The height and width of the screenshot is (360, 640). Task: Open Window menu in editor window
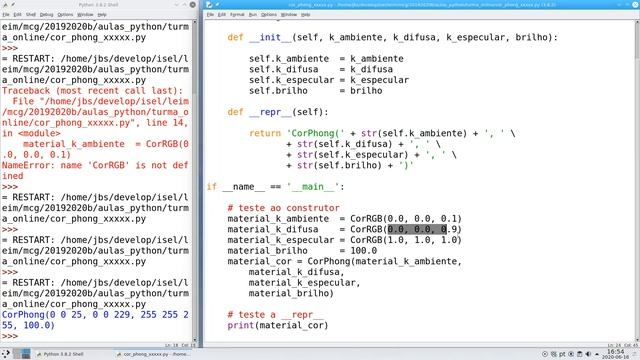pyautogui.click(x=289, y=15)
